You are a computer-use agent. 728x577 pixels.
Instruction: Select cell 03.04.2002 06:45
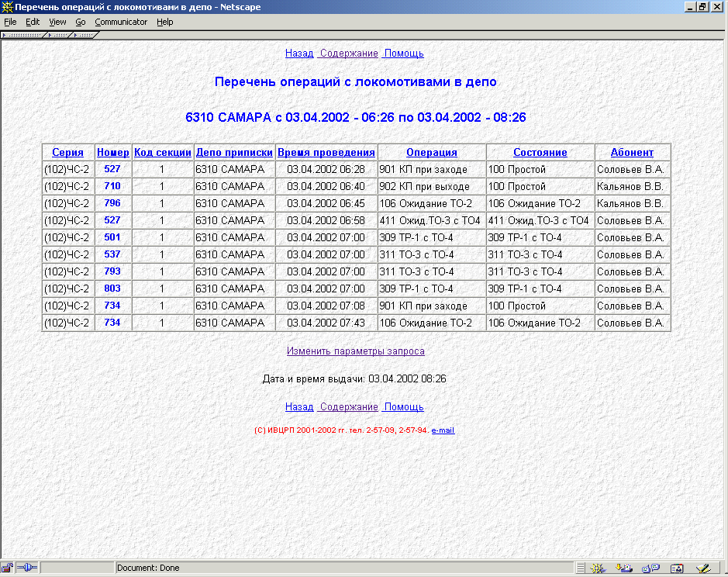coord(326,203)
